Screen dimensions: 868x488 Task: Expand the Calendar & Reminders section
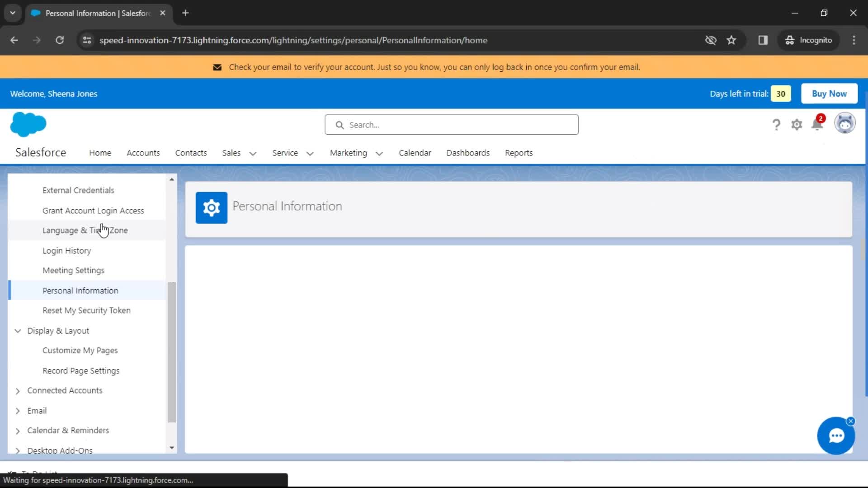pyautogui.click(x=18, y=431)
